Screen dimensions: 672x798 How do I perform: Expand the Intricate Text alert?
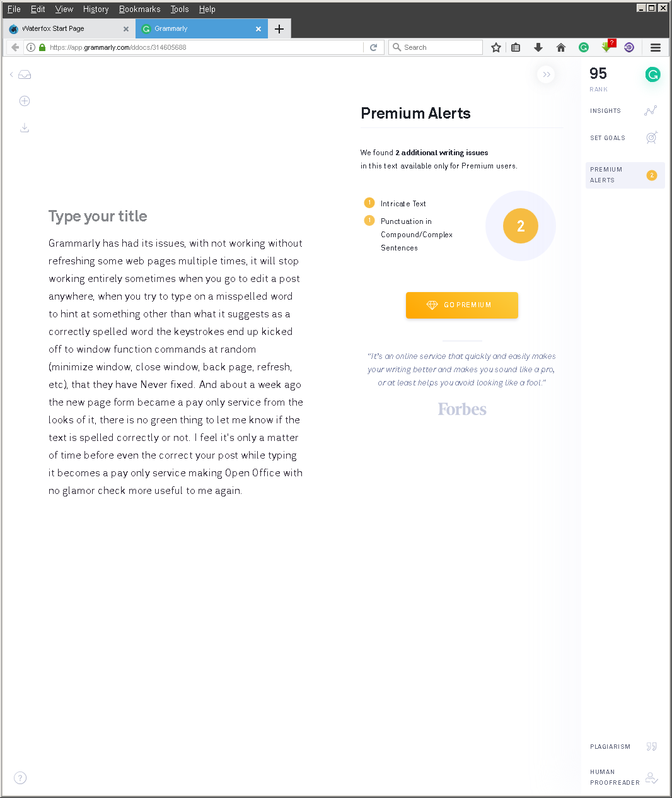coord(403,204)
